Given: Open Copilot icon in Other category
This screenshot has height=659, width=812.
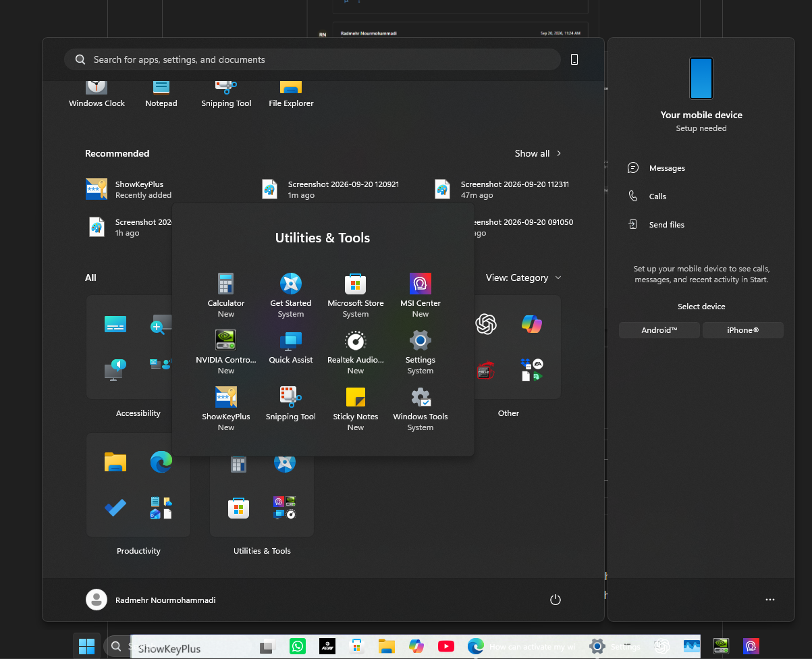Looking at the screenshot, I should pos(532,324).
